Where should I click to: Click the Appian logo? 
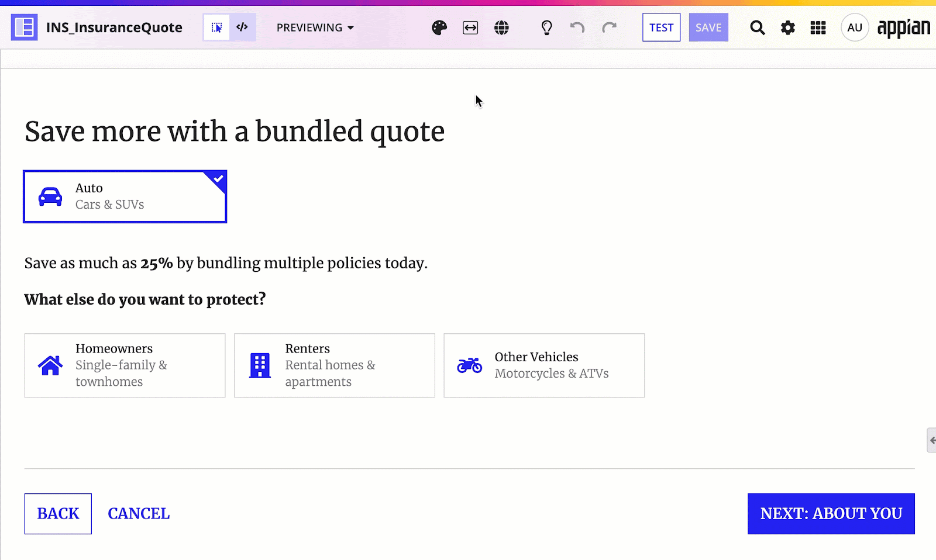[x=904, y=28]
